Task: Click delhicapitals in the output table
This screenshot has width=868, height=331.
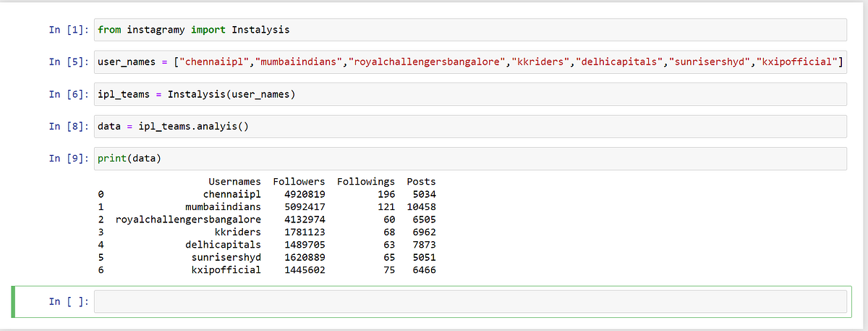Action: coord(223,245)
